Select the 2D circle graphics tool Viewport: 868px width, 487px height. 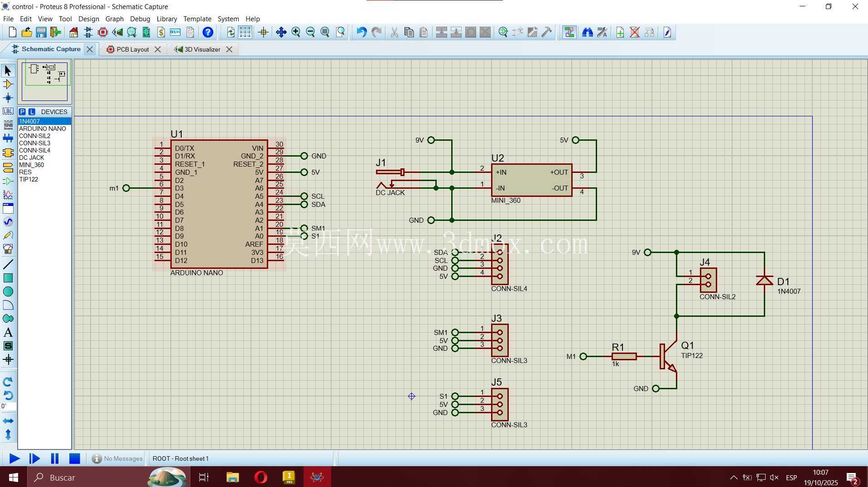(x=8, y=291)
